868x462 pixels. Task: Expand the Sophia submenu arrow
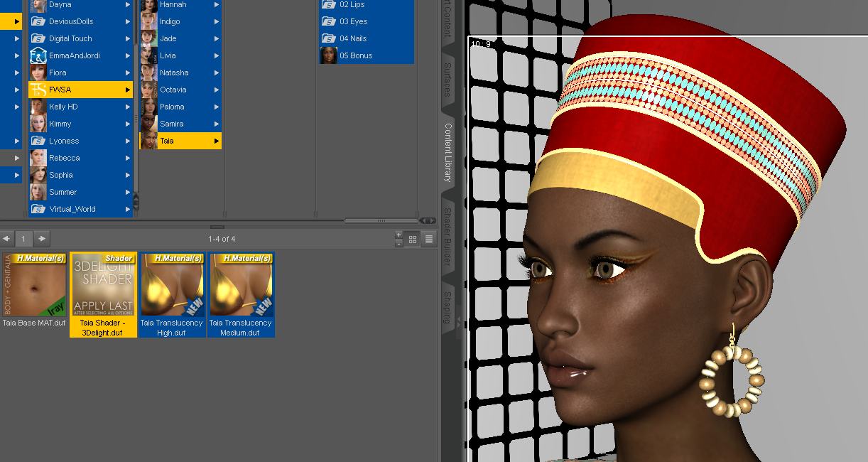[128, 175]
